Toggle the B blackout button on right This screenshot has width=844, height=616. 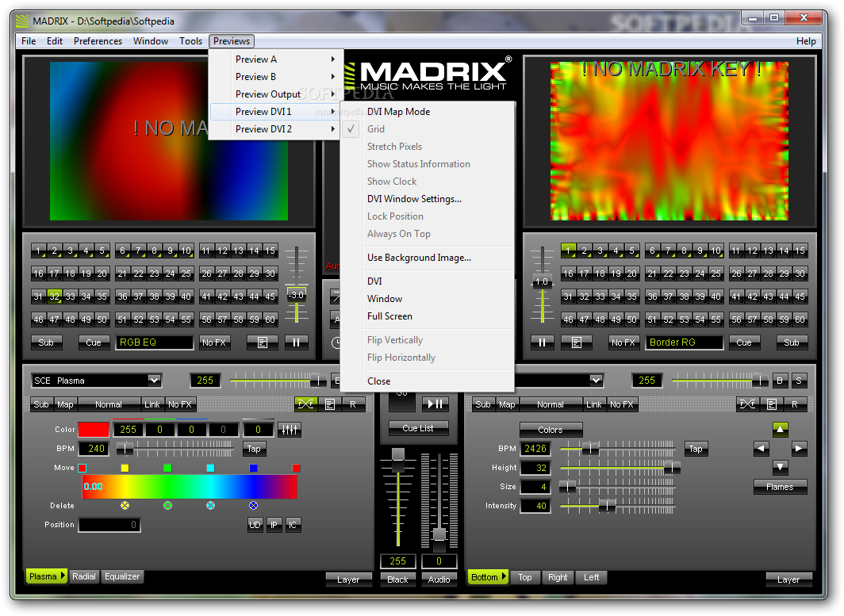(x=780, y=381)
